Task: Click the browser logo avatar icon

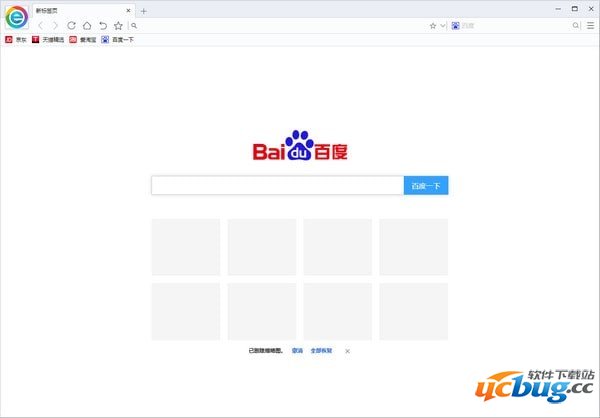Action: coord(17,17)
